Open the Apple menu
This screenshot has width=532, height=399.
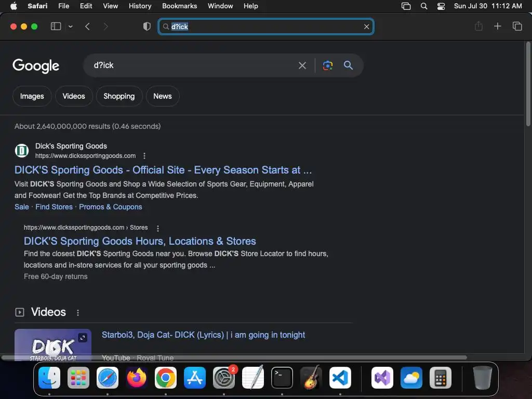tap(14, 6)
